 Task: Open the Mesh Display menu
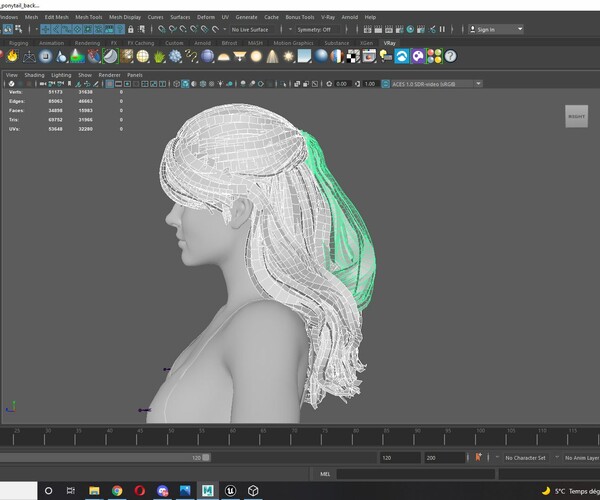(125, 17)
